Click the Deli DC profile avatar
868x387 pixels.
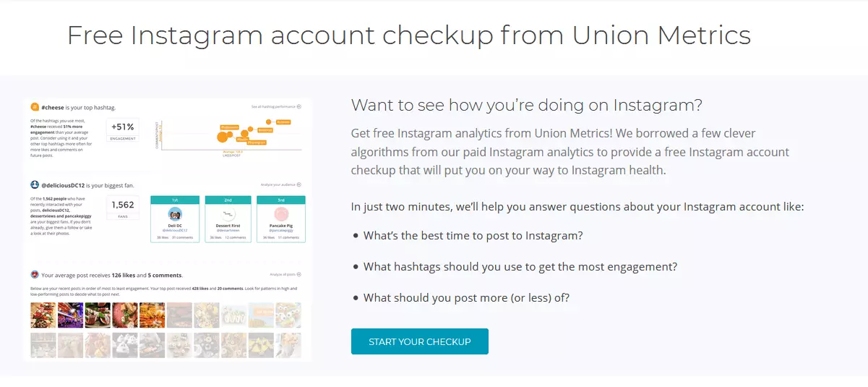tap(175, 214)
